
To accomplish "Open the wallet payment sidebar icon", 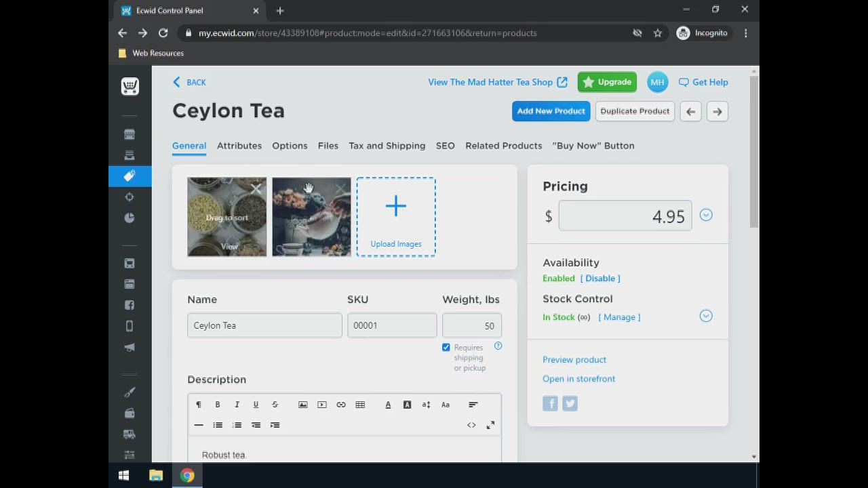I will (130, 413).
